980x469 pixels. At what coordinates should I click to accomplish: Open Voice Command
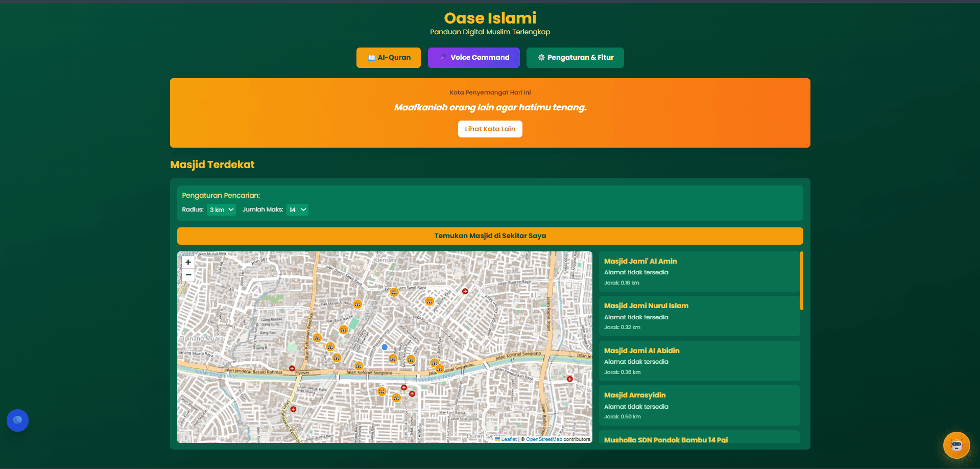[473, 57]
